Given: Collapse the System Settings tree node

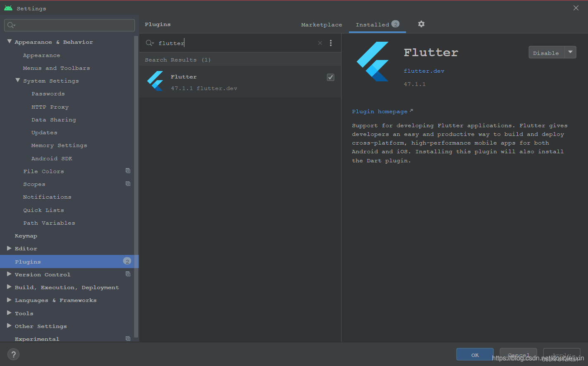Looking at the screenshot, I should [17, 80].
